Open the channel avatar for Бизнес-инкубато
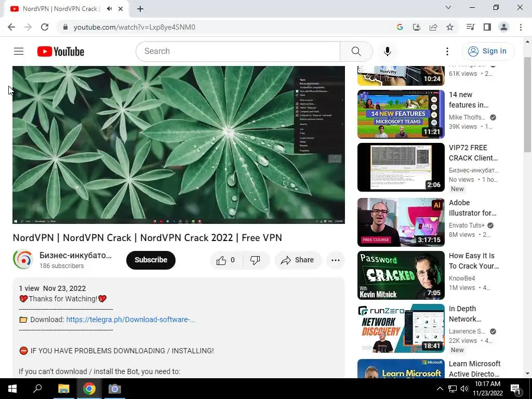The image size is (532, 399). tap(23, 260)
